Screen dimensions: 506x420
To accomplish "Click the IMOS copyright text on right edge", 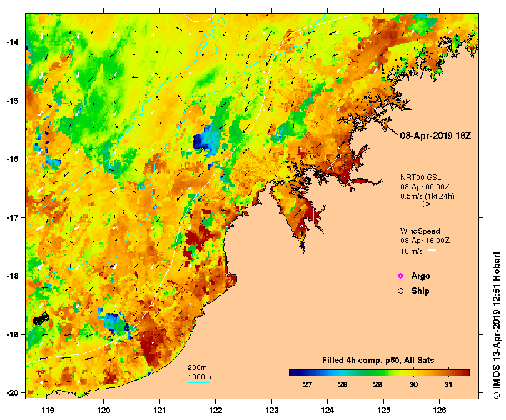I will click(497, 325).
